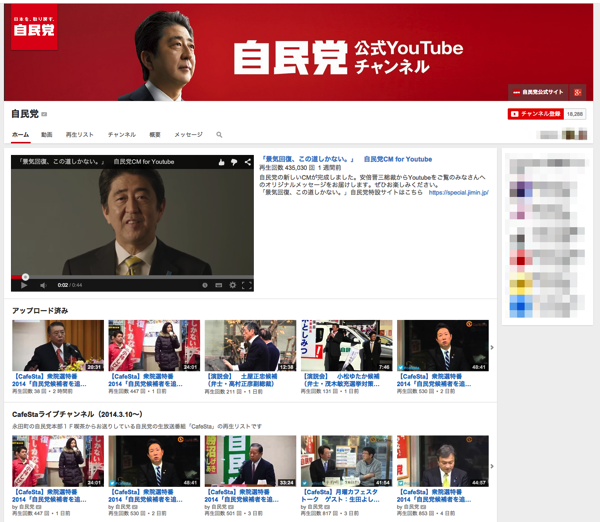Open the CafeSta thumbnail lasting 41:54
This screenshot has width=600, height=522.
point(347,461)
